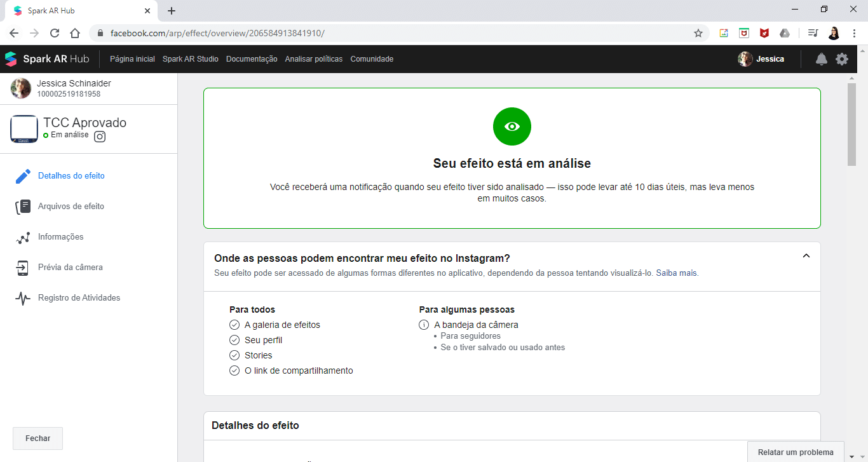The height and width of the screenshot is (462, 868).
Task: Click the scrollbar down arrow
Action: click(x=851, y=456)
